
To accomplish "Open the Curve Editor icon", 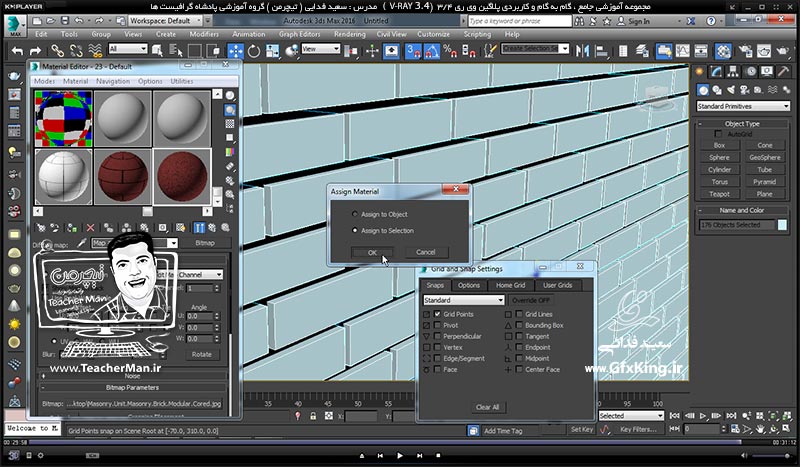I will (682, 51).
